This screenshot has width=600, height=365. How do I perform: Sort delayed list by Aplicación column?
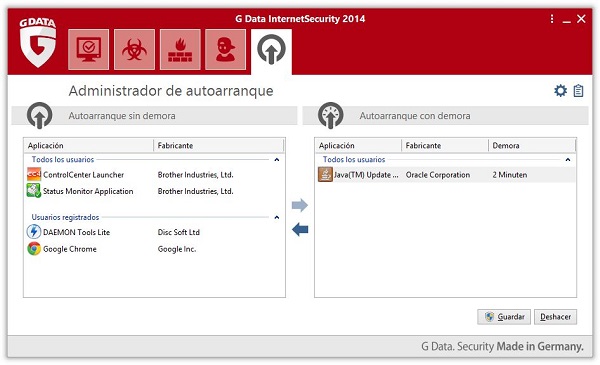point(359,145)
